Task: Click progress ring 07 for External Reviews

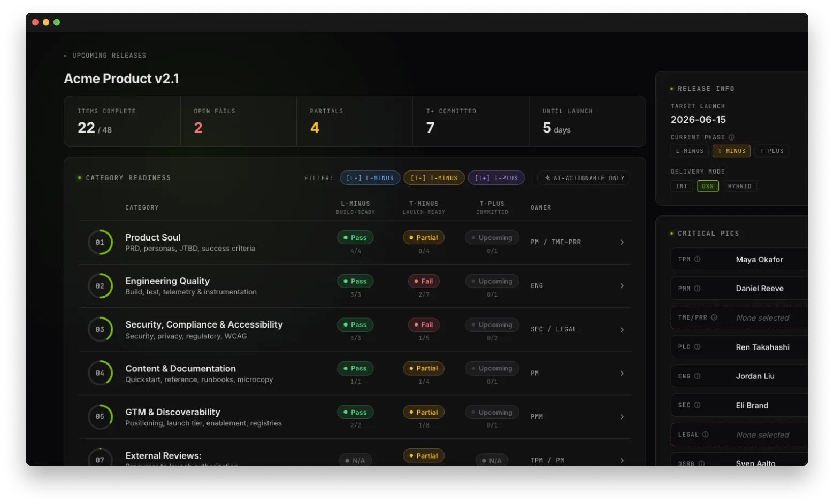Action: (x=100, y=457)
